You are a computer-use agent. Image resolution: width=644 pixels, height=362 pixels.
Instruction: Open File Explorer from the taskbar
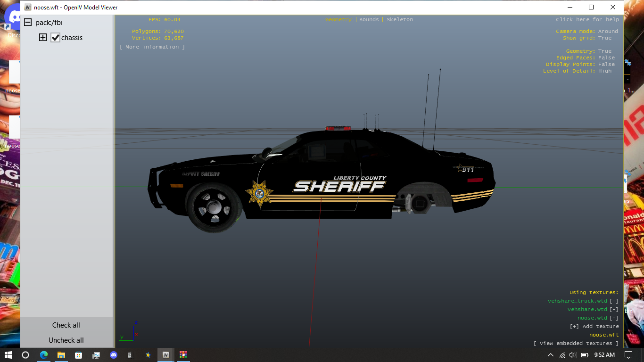(x=61, y=355)
